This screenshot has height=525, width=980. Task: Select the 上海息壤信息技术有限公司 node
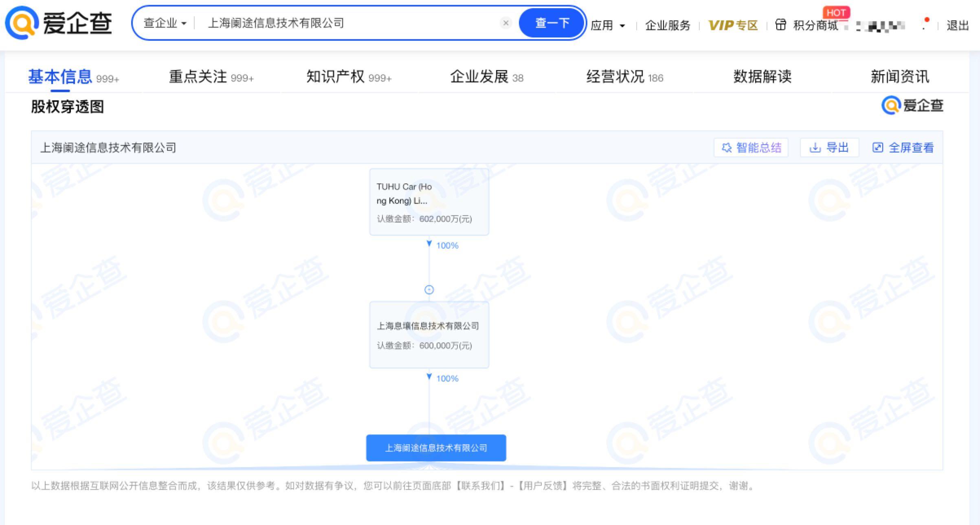pyautogui.click(x=429, y=335)
